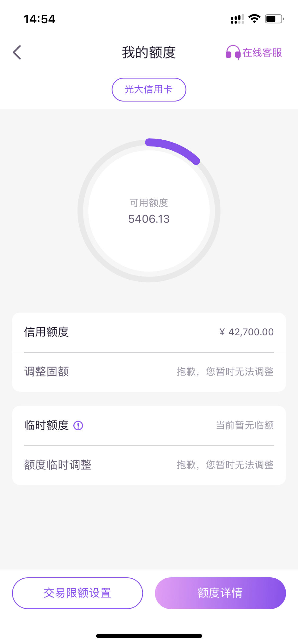Tap the home indicator bar
The height and width of the screenshot is (644, 298).
[149, 636]
